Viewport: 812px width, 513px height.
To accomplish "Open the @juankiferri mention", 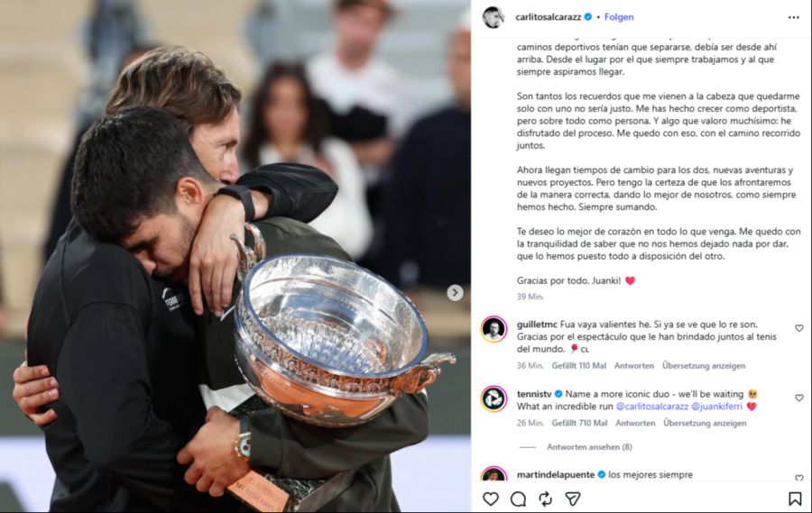I will click(x=716, y=407).
